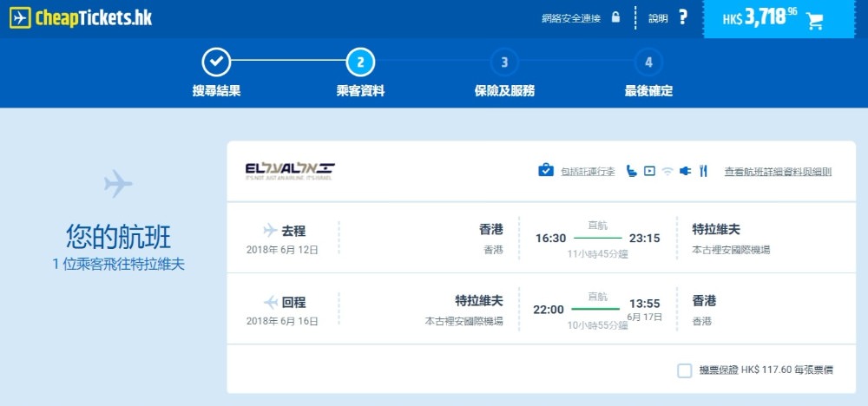Click the EL AL airline logo

[290, 170]
